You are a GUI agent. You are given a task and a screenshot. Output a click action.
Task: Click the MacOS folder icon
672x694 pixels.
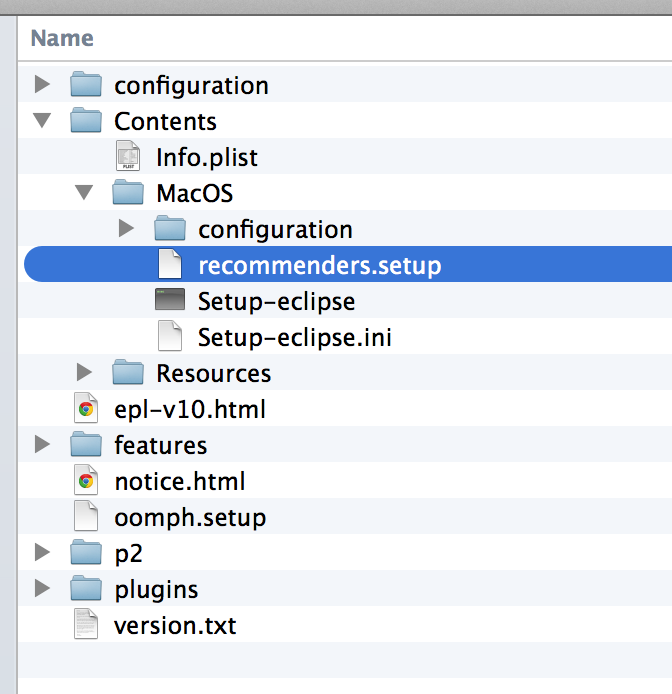[x=128, y=192]
